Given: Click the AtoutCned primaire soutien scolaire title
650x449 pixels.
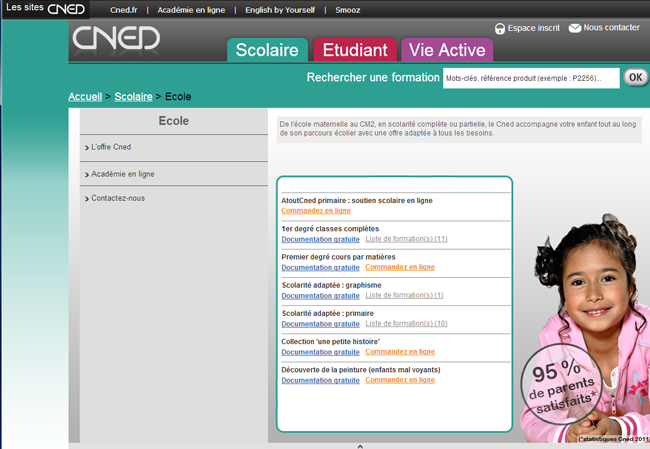Looking at the screenshot, I should [357, 201].
